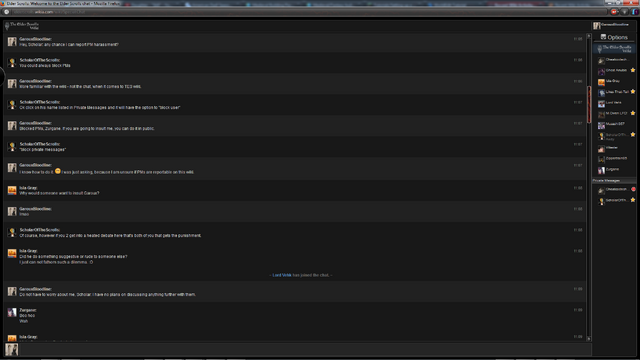Click Isla-Gray's orange avatar in the user list
This screenshot has height=360, width=640.
tap(601, 82)
